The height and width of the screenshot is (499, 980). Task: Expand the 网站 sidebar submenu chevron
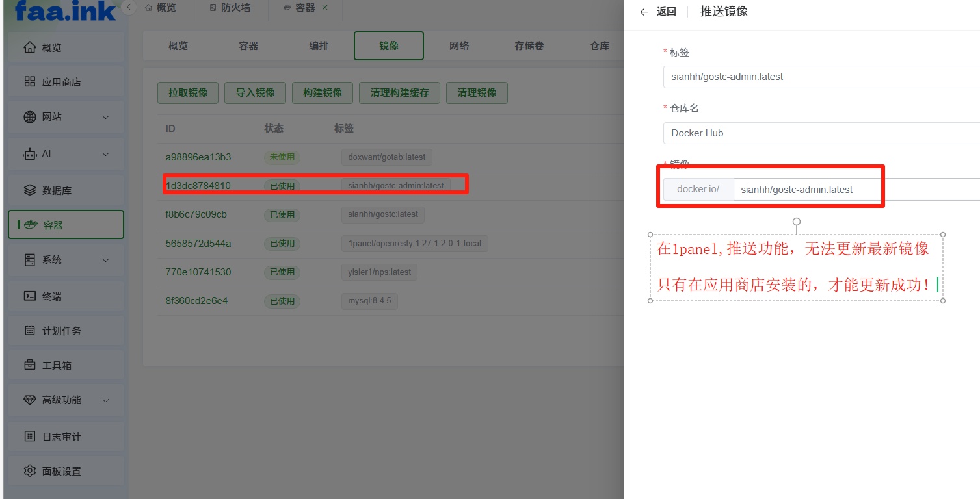coord(106,117)
